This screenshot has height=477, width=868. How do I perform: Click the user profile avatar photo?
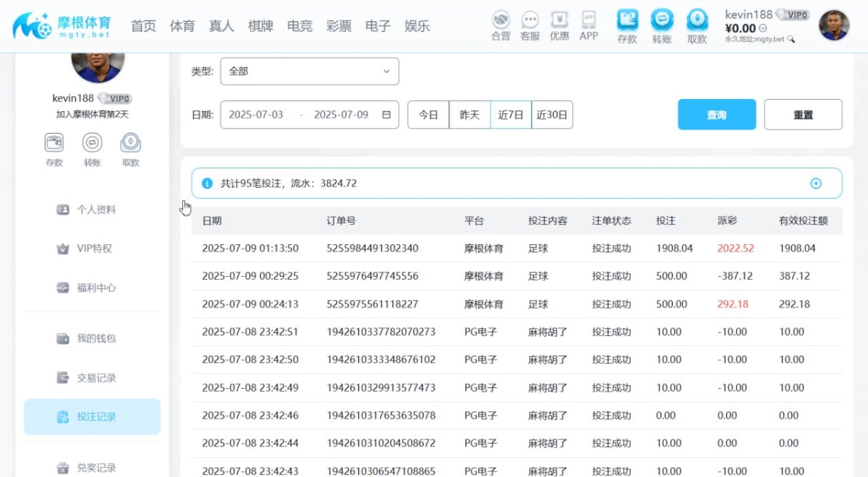[x=833, y=25]
